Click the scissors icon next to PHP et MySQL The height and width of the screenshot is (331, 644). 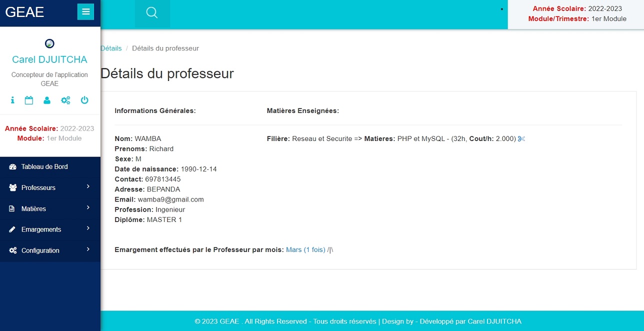(521, 139)
